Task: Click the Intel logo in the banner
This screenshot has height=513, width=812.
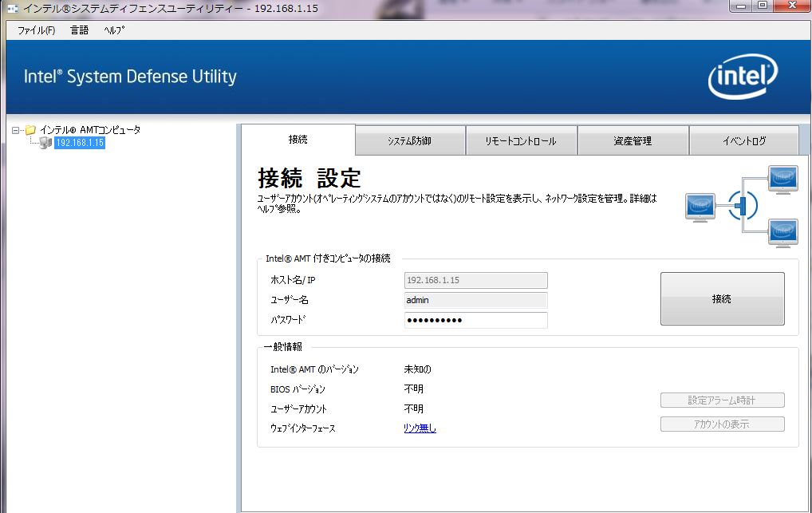Action: click(743, 77)
